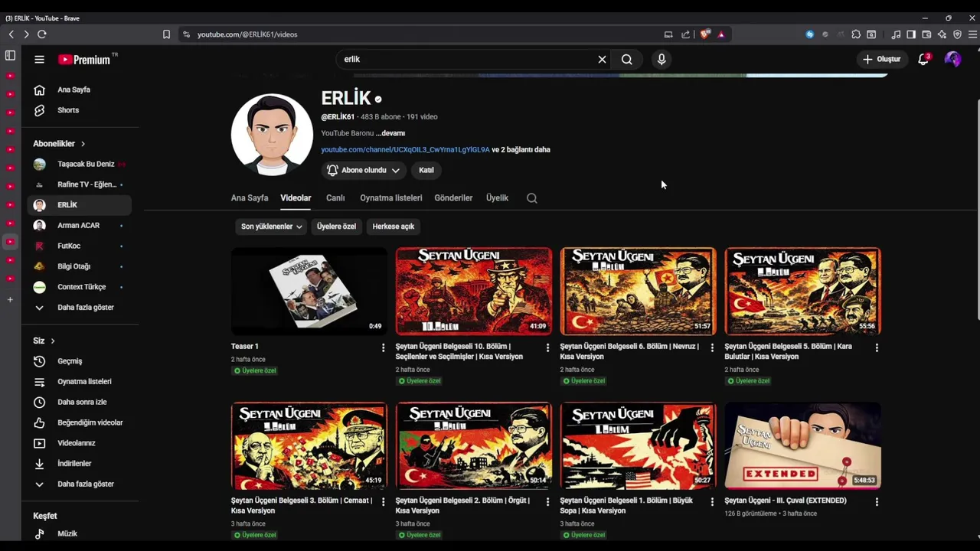This screenshot has height=551, width=980.
Task: Open the Abone olundu subscription dropdown
Action: 364,170
